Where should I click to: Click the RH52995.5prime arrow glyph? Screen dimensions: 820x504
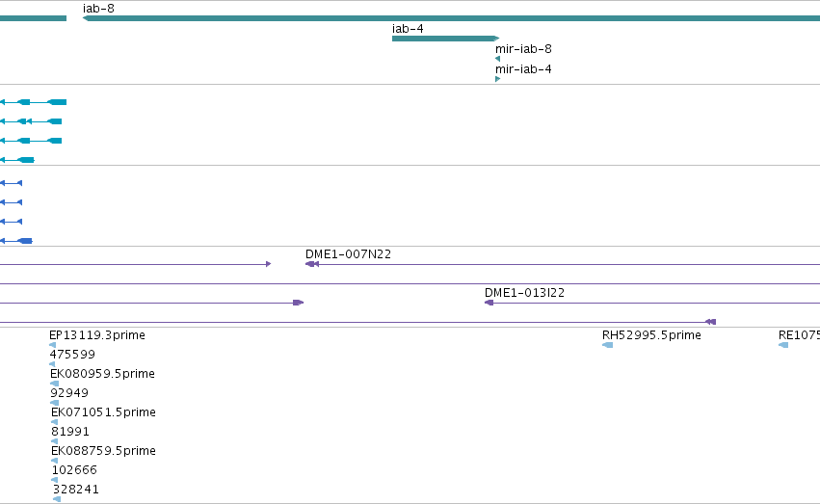coord(608,345)
